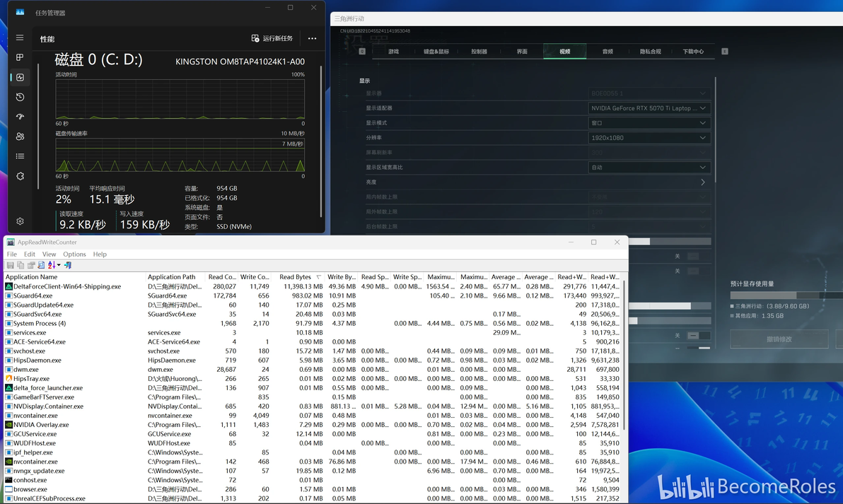Switch to 控制器 tab in game settings

[479, 52]
